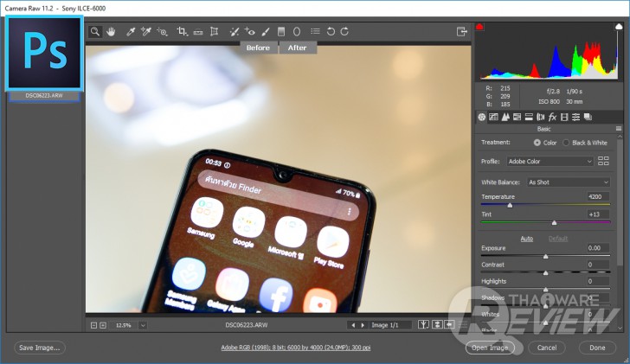630x364 pixels.
Task: Switch to the Tone Curve tab
Action: 493,118
